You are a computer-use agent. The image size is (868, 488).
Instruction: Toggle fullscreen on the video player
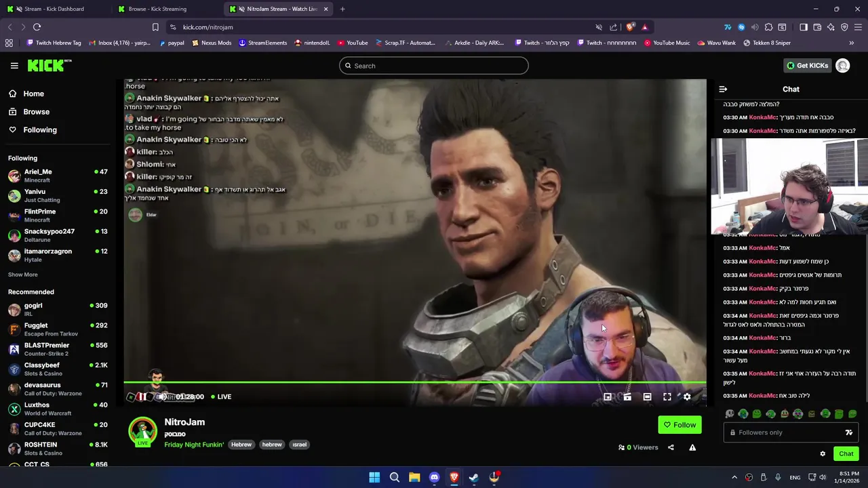[x=667, y=397]
